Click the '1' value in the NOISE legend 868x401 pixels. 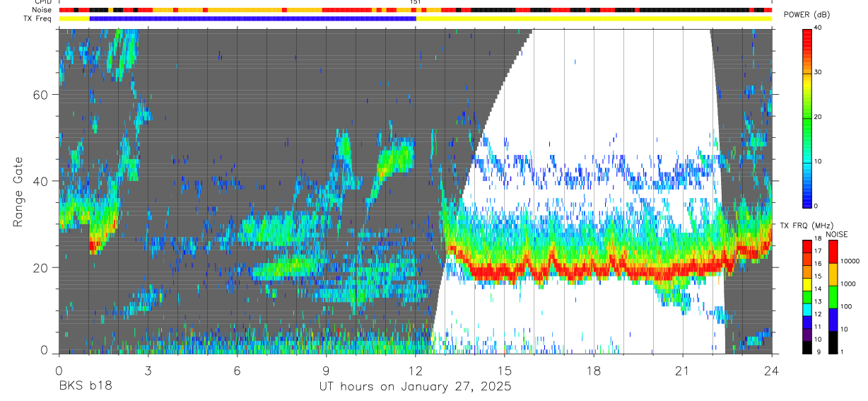coord(842,351)
